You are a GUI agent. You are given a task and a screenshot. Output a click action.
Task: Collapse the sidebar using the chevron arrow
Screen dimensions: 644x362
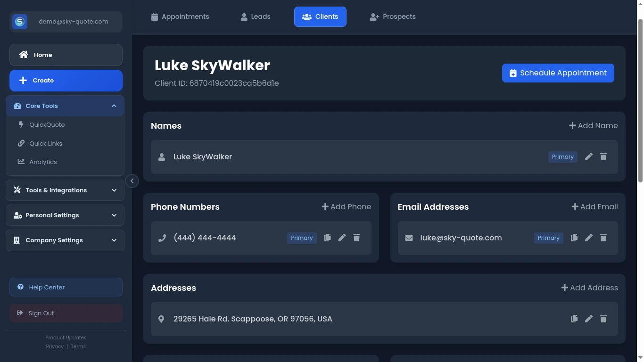pyautogui.click(x=132, y=181)
